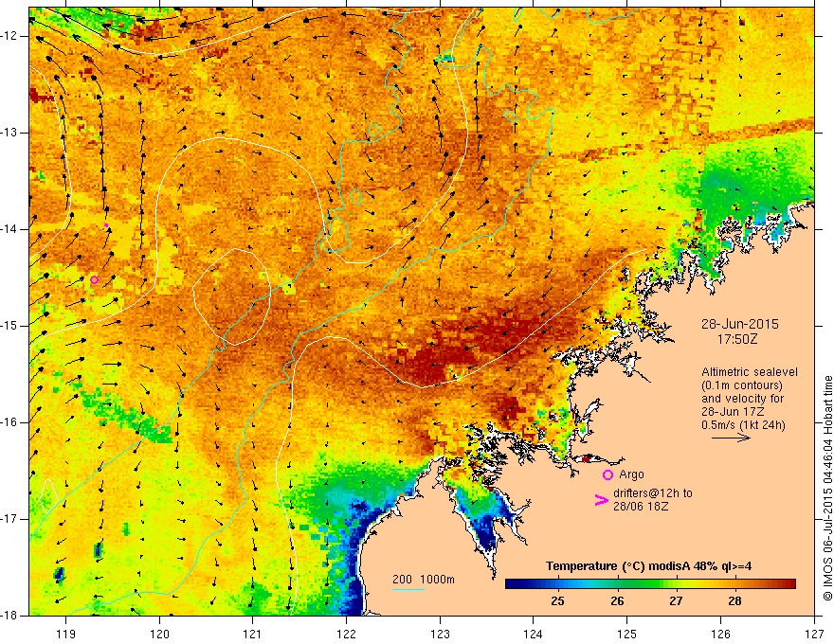The width and height of the screenshot is (834, 644).
Task: Click the Argo legend circle symbol
Action: point(607,475)
